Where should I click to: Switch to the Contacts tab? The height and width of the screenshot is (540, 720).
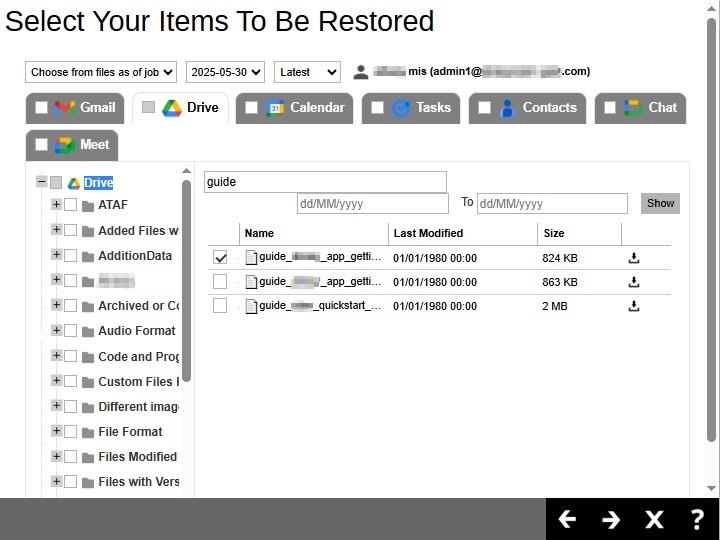[549, 108]
